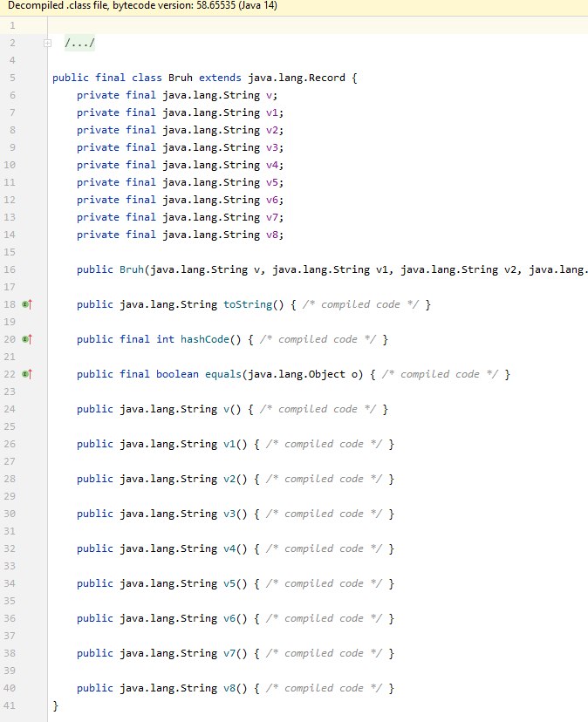This screenshot has height=722, width=588.
Task: Click field name v8 on line 14
Action: (272, 235)
